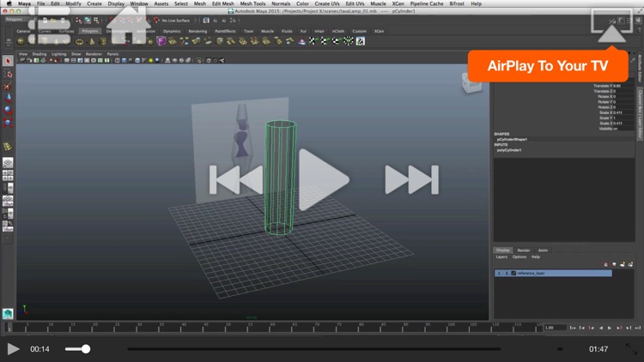
Task: Switch to the Dynamics shelf tab
Action: [x=171, y=31]
